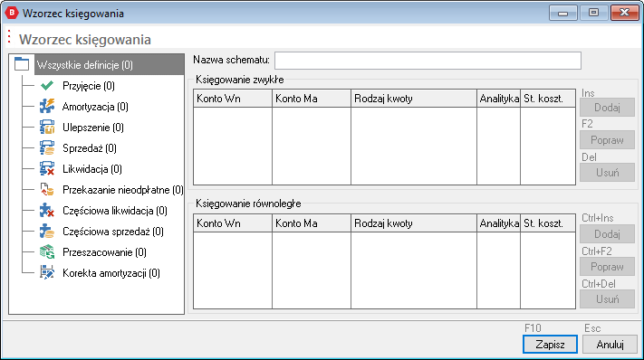Image resolution: width=644 pixels, height=360 pixels.
Task: Open the Częściowa sprzedaż definitions
Action: click(x=113, y=232)
